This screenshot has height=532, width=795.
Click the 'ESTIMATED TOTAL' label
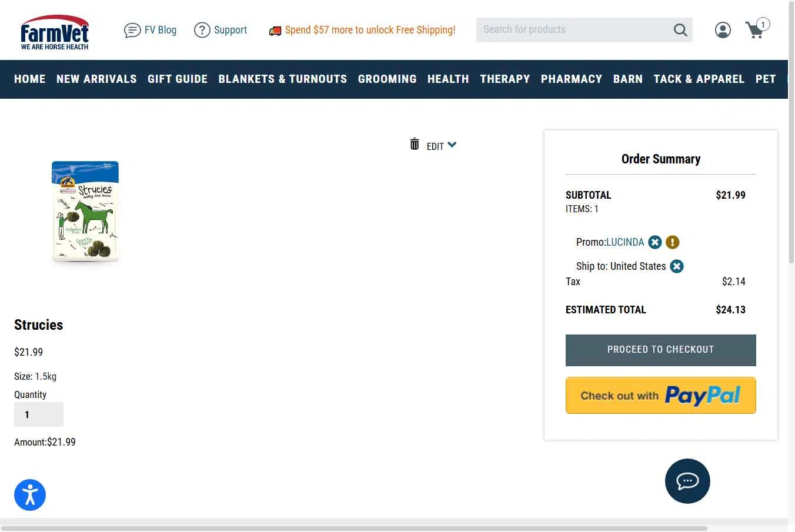coord(606,310)
